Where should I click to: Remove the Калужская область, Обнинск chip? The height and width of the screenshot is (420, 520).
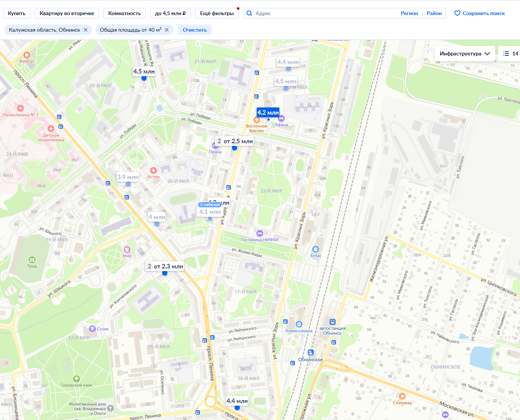(x=86, y=30)
